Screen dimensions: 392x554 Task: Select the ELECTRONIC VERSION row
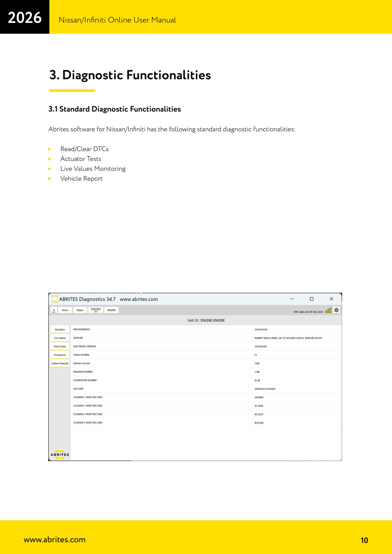click(206, 347)
